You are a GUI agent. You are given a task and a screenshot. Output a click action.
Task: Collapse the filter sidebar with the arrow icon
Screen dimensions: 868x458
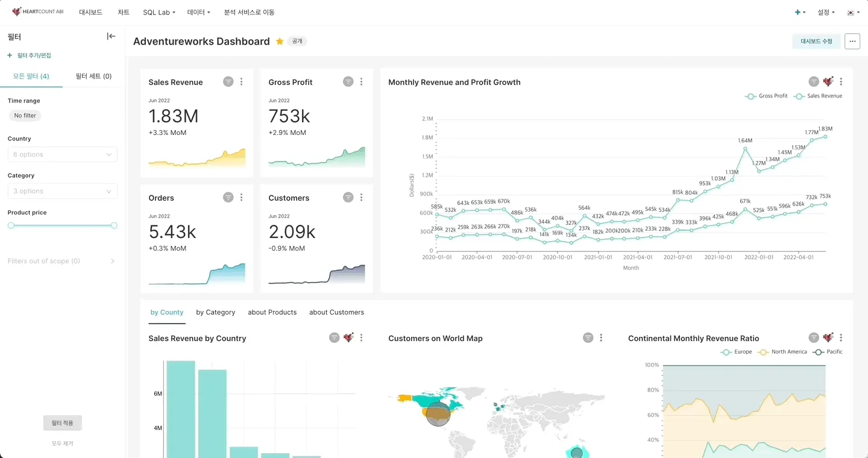coord(111,36)
